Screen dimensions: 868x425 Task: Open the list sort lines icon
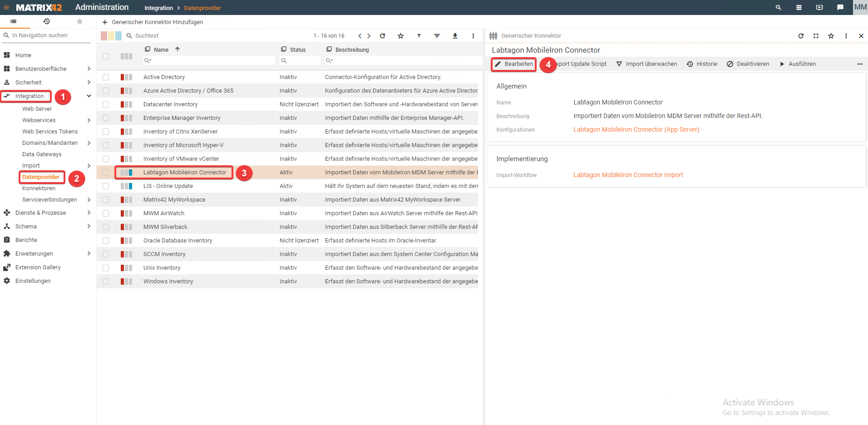click(437, 36)
